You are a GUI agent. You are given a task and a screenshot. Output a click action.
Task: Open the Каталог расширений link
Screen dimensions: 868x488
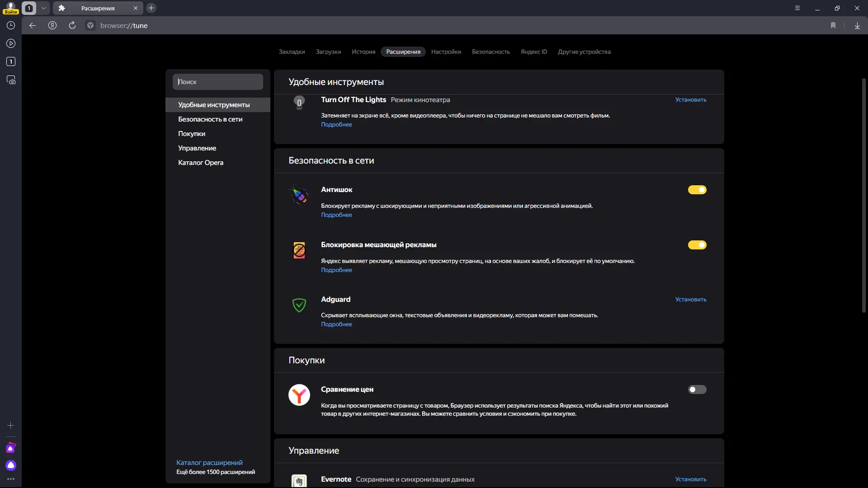[209, 463]
